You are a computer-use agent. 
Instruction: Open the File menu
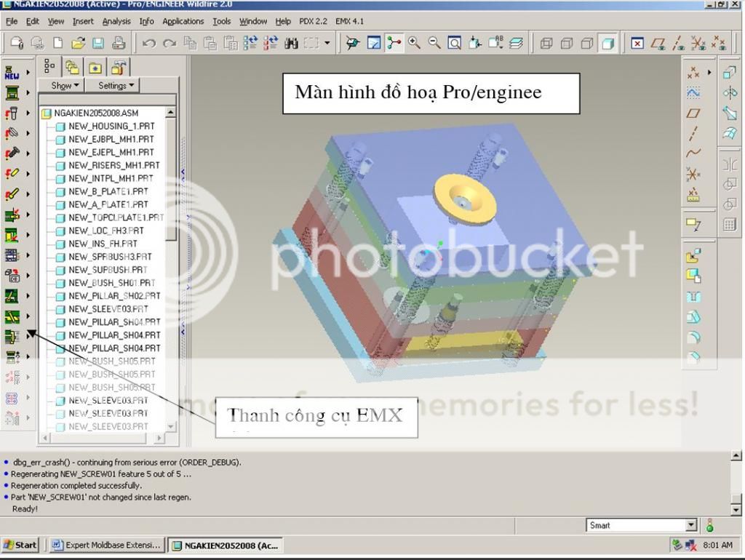pyautogui.click(x=12, y=21)
